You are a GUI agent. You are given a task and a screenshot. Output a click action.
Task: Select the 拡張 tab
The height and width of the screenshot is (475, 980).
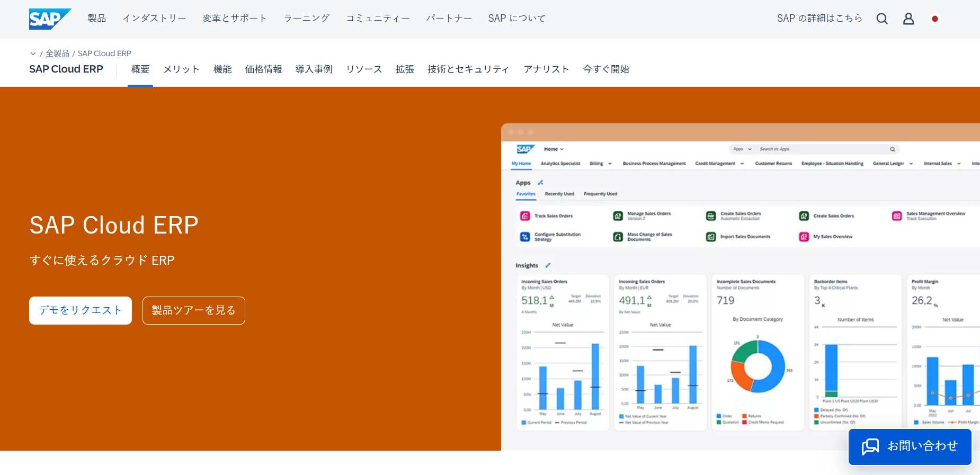pos(405,69)
